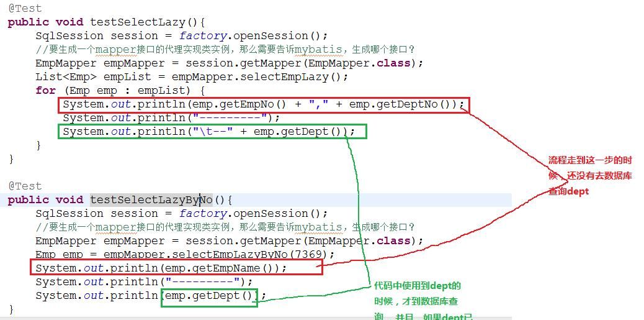Click the dashes println below getEmpName line

point(144,281)
